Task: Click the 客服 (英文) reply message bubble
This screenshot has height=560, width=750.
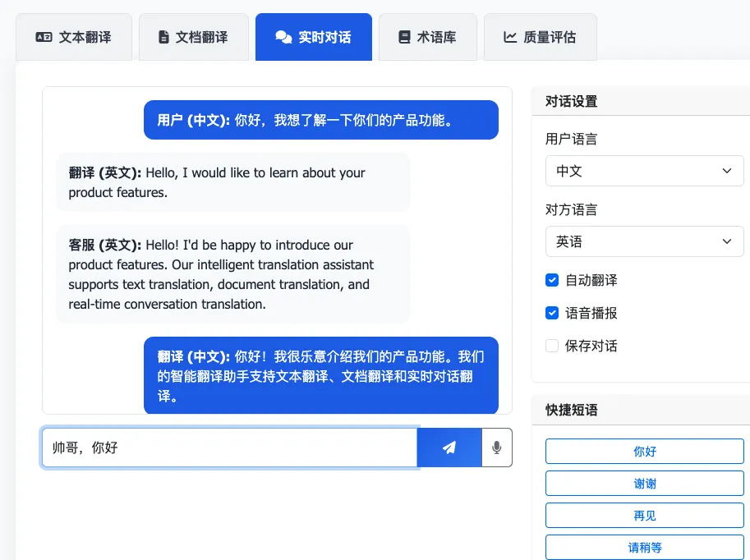Action: (x=232, y=274)
